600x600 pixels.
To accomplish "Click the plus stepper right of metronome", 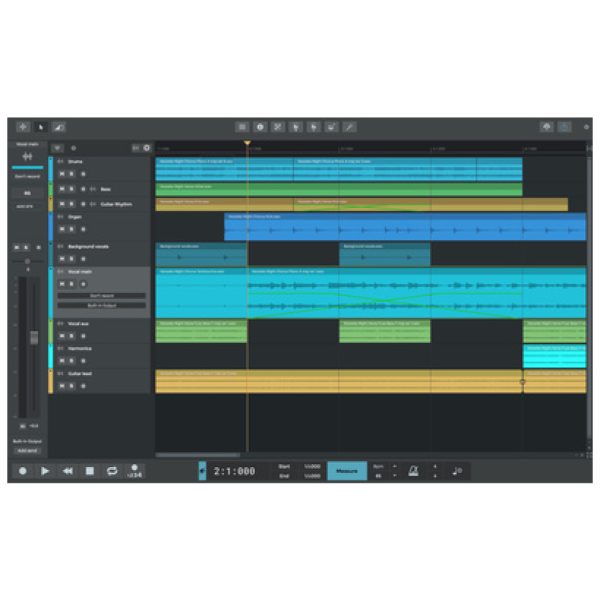I will 435,466.
